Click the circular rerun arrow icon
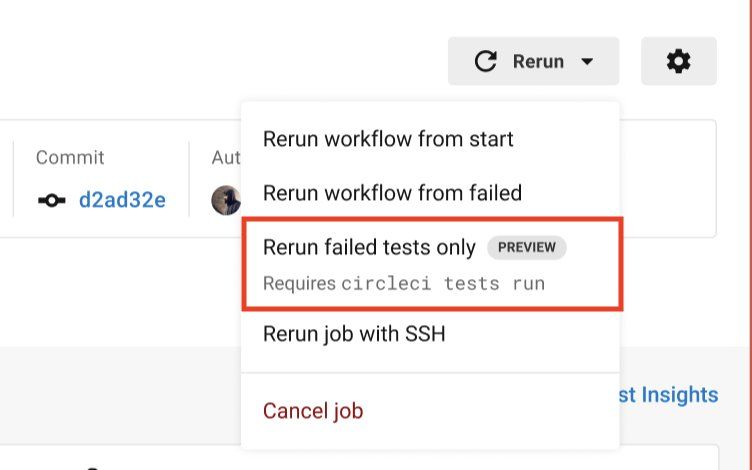This screenshot has height=470, width=752. (x=485, y=61)
